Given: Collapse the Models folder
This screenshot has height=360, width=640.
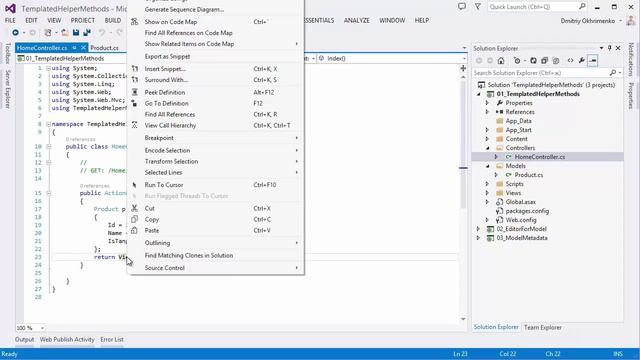Looking at the screenshot, I should pos(487,166).
